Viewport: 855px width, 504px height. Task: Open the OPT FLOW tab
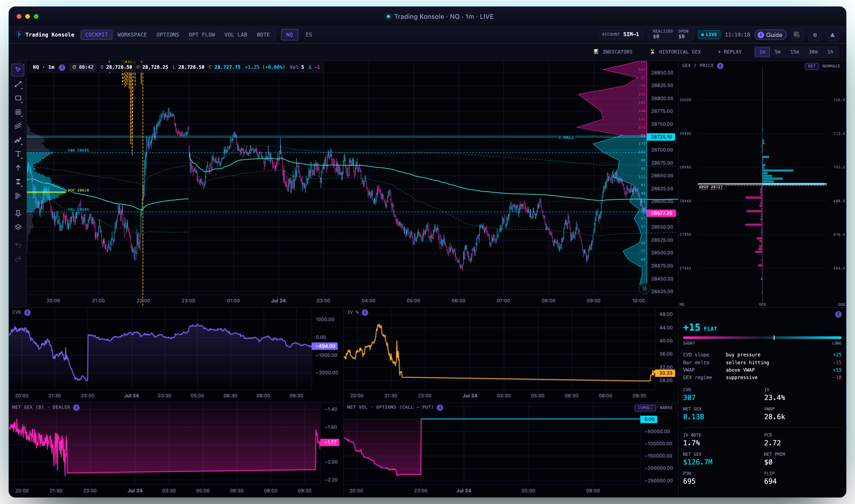[x=202, y=35]
